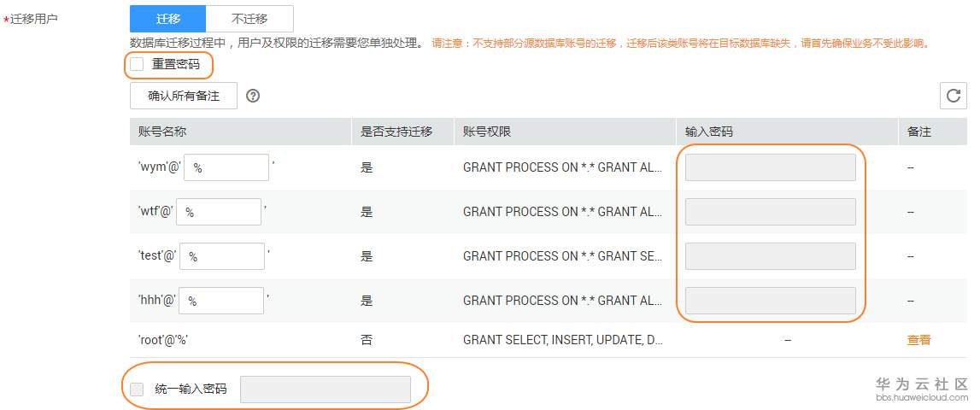Check the 重置密码 checkbox
980x410 pixels.
(137, 64)
